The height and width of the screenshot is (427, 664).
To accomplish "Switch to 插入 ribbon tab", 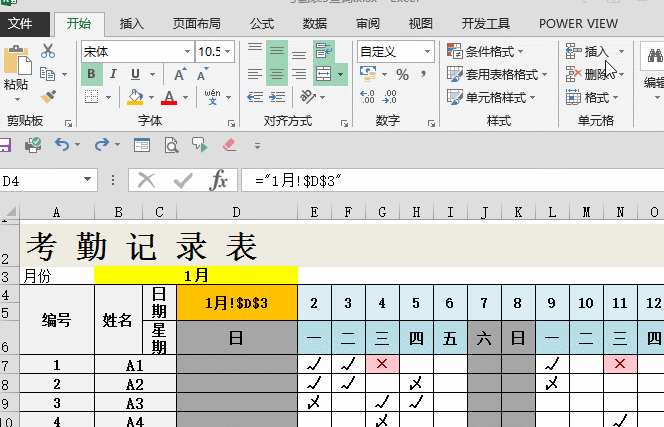I will [132, 24].
